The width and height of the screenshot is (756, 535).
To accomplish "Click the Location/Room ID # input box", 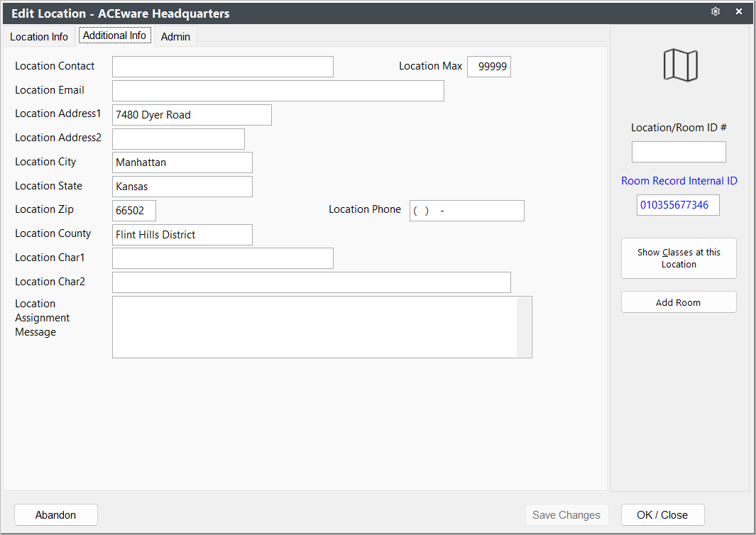I will click(x=679, y=152).
